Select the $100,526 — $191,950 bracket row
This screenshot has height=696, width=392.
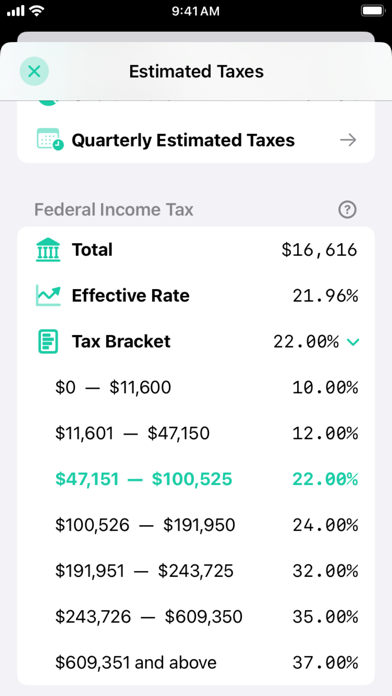[x=196, y=525]
